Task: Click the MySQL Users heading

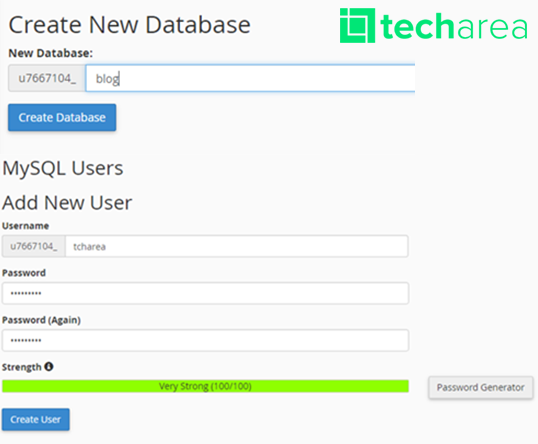Action: click(x=63, y=168)
